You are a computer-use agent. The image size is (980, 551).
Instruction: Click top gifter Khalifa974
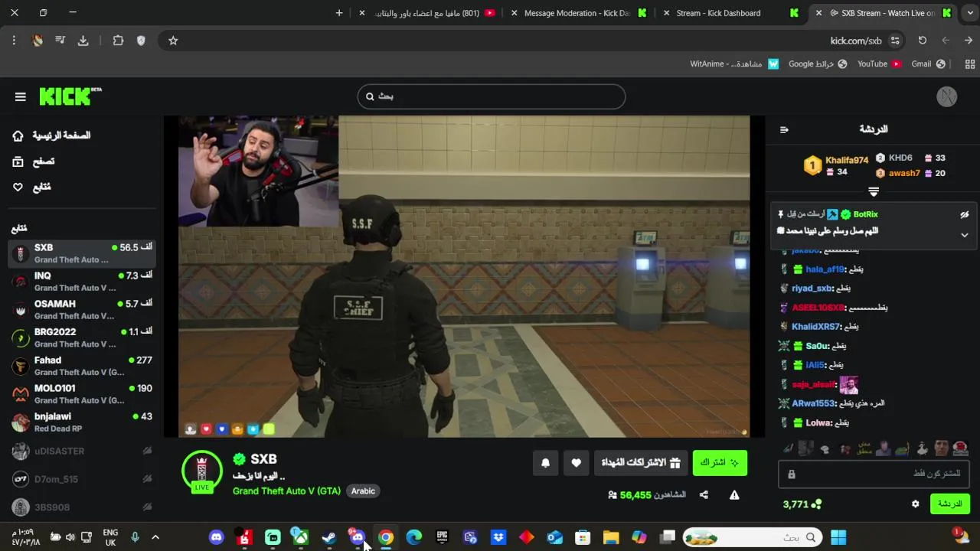(x=847, y=160)
